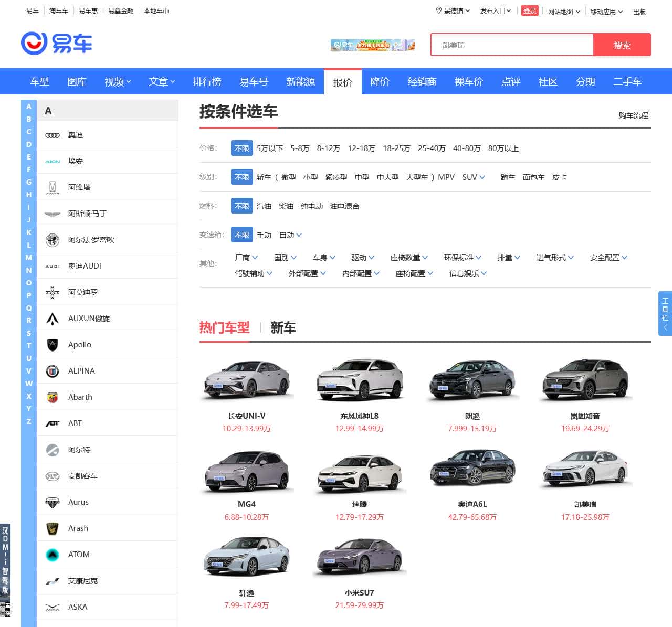Click the Audi four-rings brand logo

pos(52,135)
